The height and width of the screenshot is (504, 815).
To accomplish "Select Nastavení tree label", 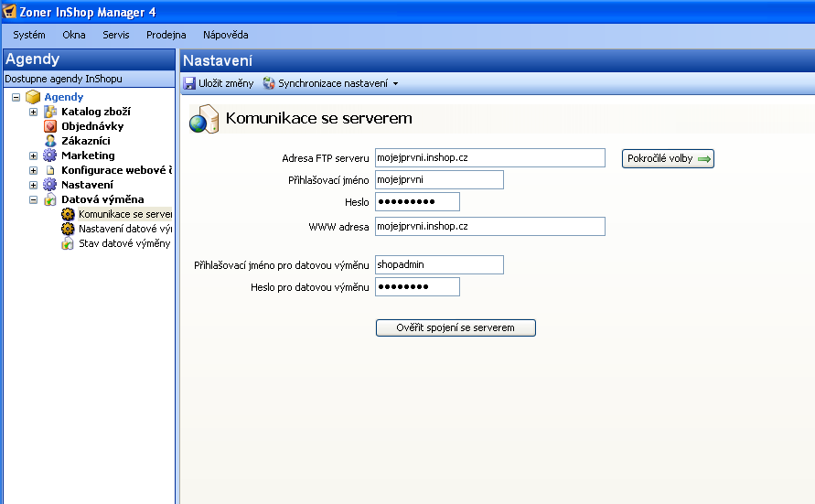I will point(87,185).
